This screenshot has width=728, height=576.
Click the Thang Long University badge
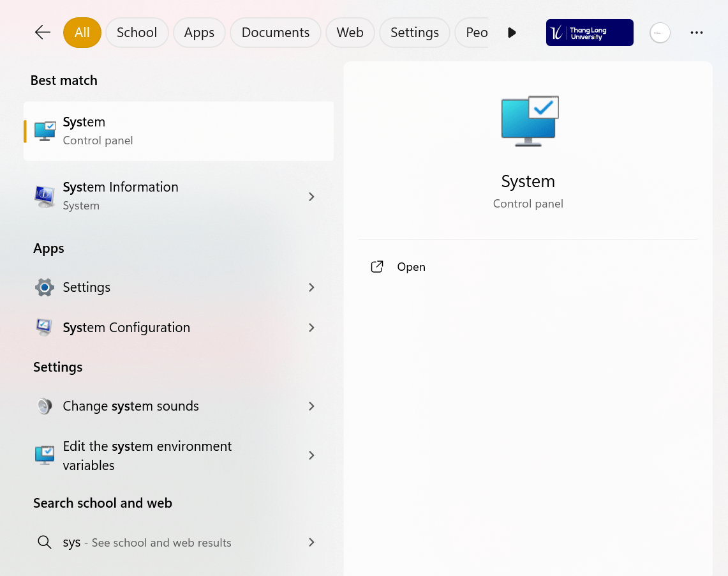590,33
